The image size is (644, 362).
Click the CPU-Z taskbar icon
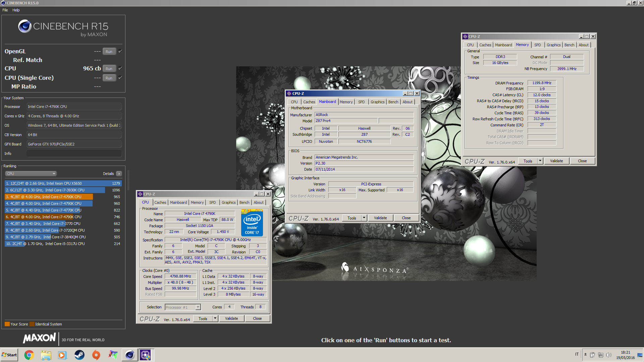click(146, 355)
